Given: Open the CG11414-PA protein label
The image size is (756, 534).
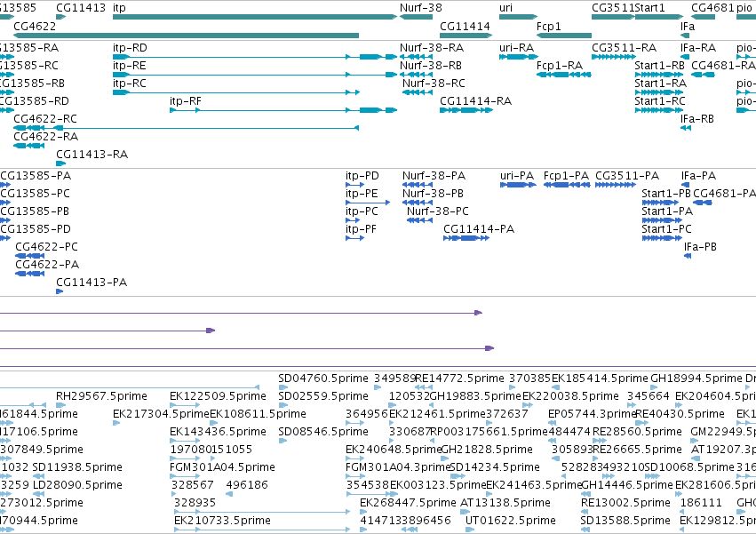Looking at the screenshot, I should (x=479, y=229).
